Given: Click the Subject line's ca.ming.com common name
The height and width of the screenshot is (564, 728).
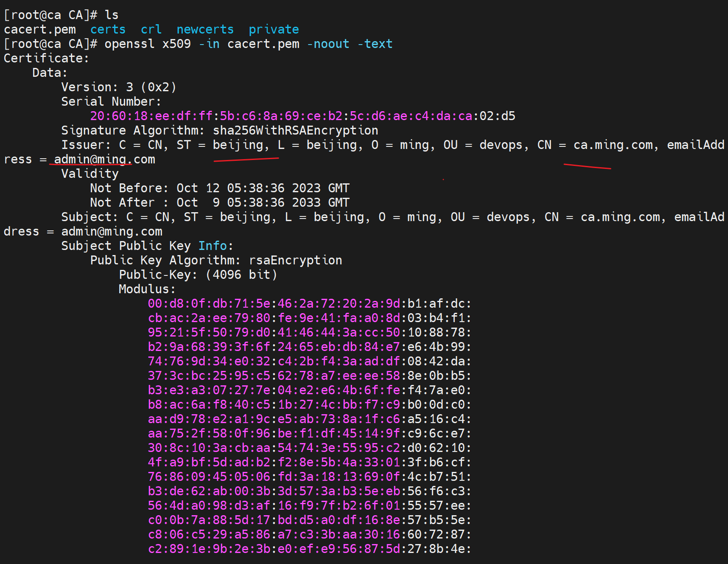Looking at the screenshot, I should (620, 217).
